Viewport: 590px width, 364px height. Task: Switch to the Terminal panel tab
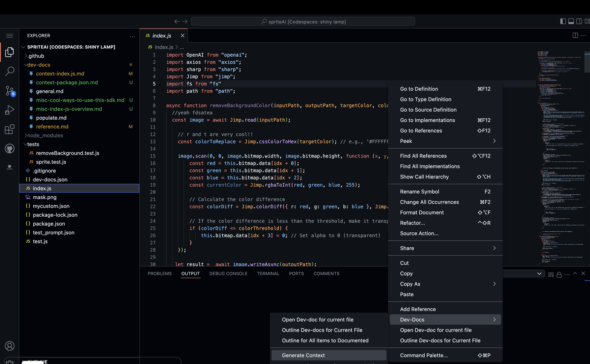[x=268, y=274]
